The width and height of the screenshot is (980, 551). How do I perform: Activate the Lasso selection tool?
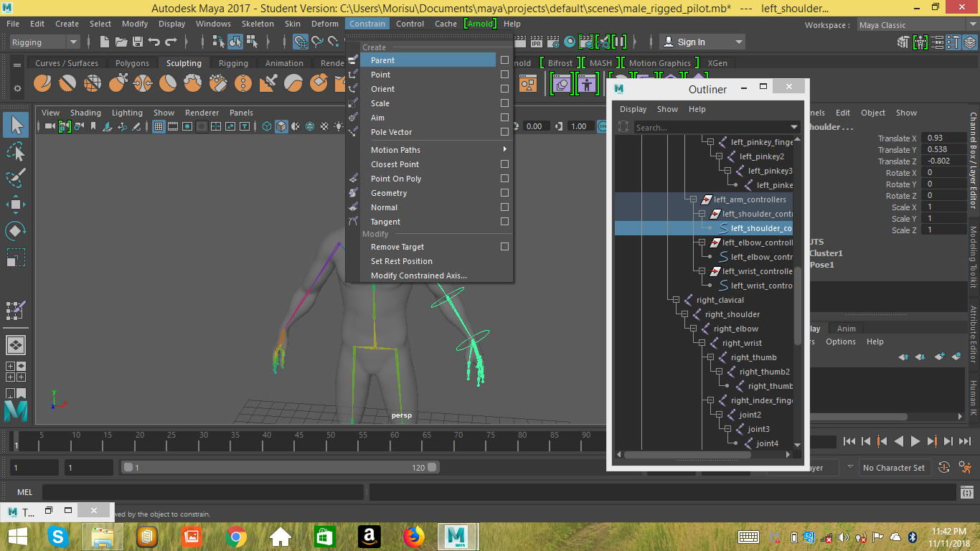(16, 151)
